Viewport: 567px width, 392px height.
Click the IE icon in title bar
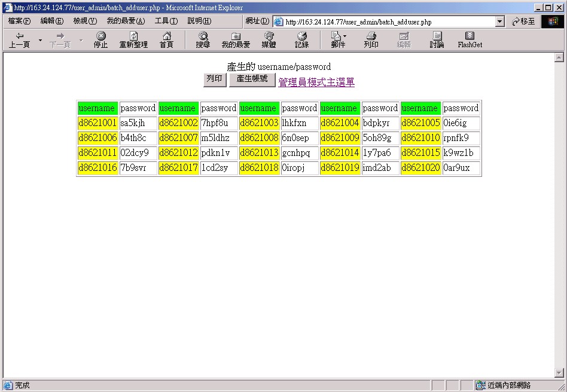click(8, 8)
